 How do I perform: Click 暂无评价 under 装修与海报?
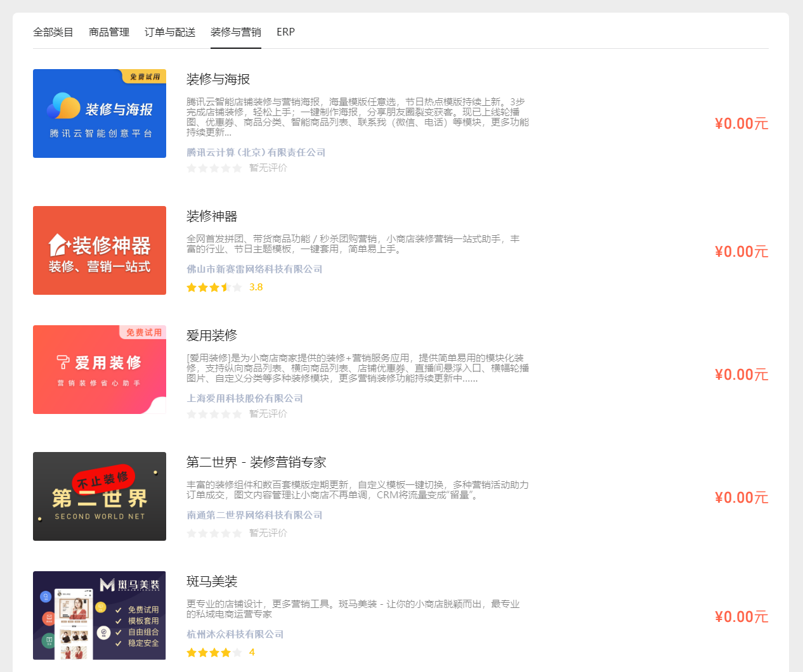[268, 168]
